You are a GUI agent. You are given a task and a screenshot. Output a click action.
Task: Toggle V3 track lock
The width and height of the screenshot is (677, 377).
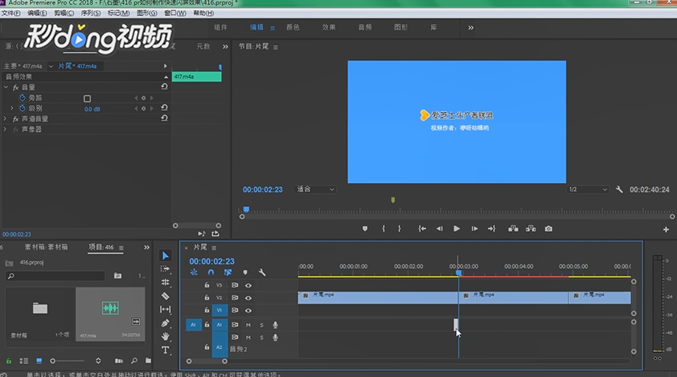(207, 285)
